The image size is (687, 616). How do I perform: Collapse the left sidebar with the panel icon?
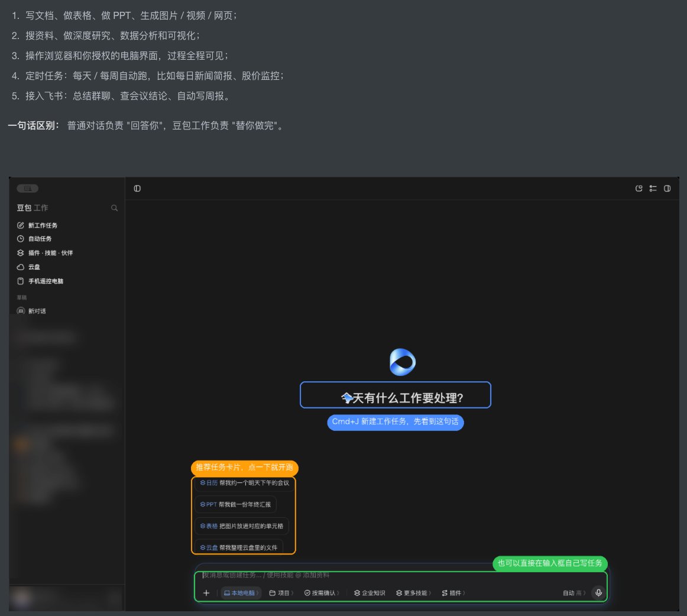point(137,189)
